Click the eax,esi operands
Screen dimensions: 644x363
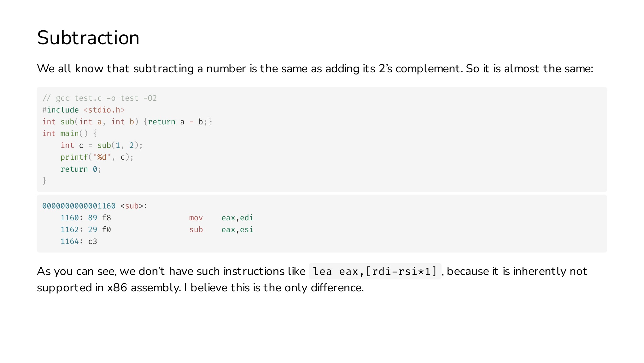pyautogui.click(x=237, y=229)
